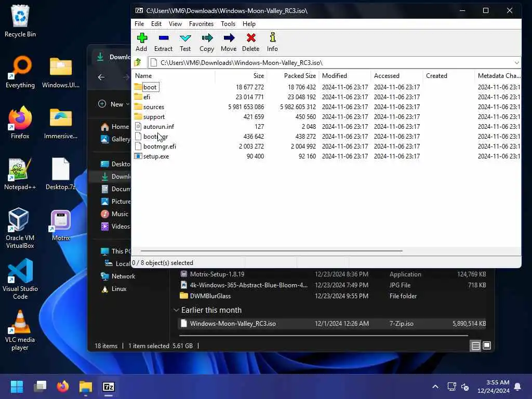Go back in File Explorer
This screenshot has height=399, width=532.
click(x=101, y=77)
